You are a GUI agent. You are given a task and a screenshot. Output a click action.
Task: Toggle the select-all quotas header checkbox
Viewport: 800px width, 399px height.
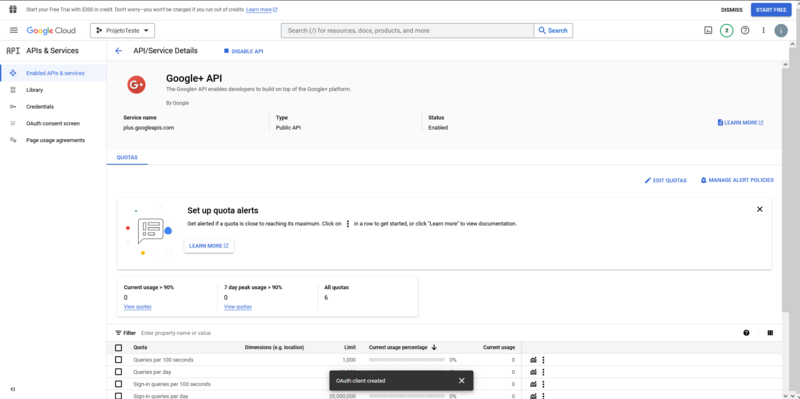[x=118, y=347]
